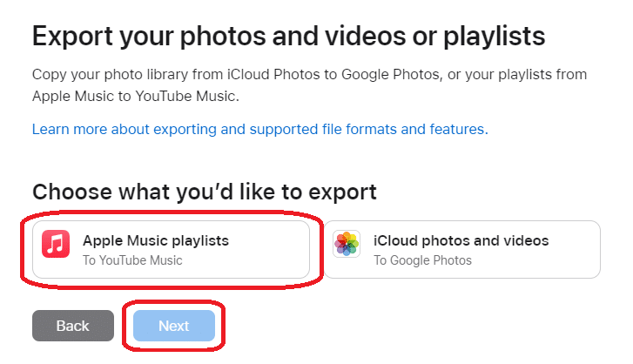Go back using the Back button
This screenshot has height=364, width=633.
[x=73, y=326]
